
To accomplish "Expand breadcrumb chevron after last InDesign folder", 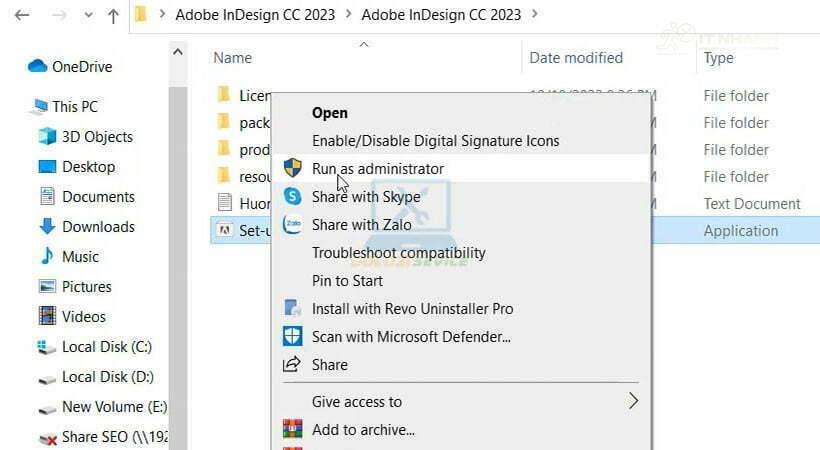I will (x=534, y=15).
